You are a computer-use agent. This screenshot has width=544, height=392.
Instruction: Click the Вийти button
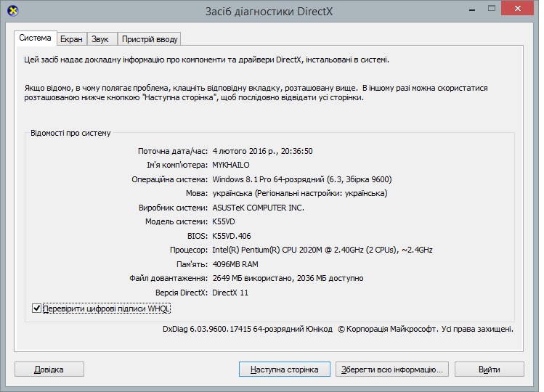pyautogui.click(x=490, y=369)
